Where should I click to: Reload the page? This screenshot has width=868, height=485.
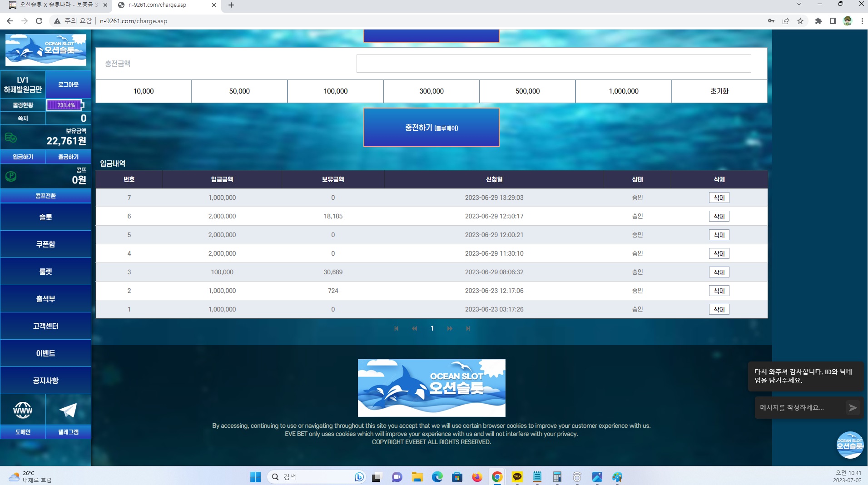[x=39, y=21]
